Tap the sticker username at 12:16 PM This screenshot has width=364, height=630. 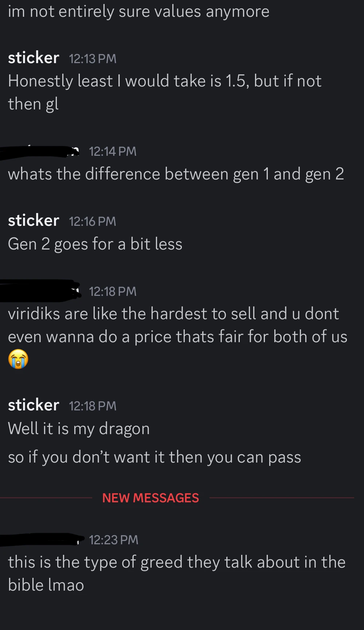[34, 221]
